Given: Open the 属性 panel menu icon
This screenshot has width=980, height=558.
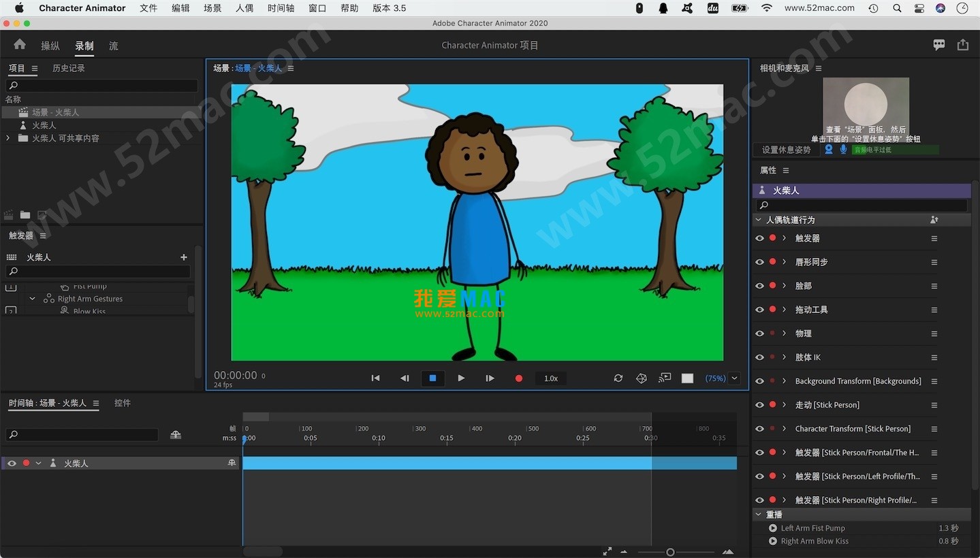Looking at the screenshot, I should pos(786,170).
